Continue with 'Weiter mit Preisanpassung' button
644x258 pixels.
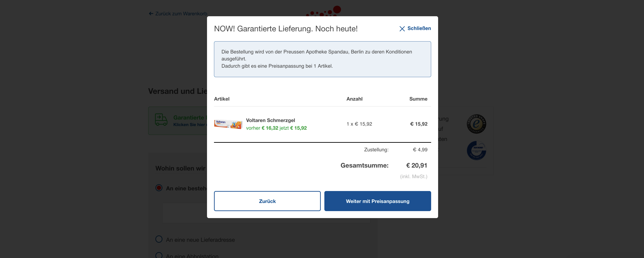pos(377,201)
